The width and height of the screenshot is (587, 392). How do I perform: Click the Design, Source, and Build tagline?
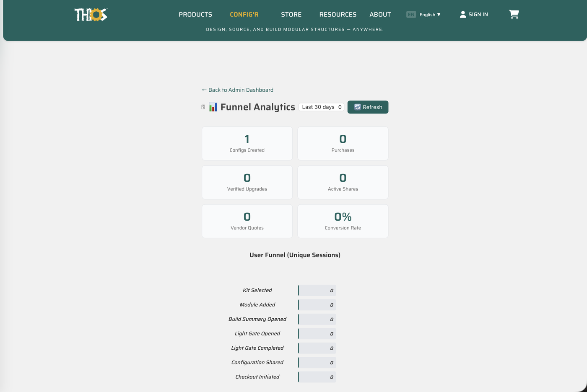295,29
